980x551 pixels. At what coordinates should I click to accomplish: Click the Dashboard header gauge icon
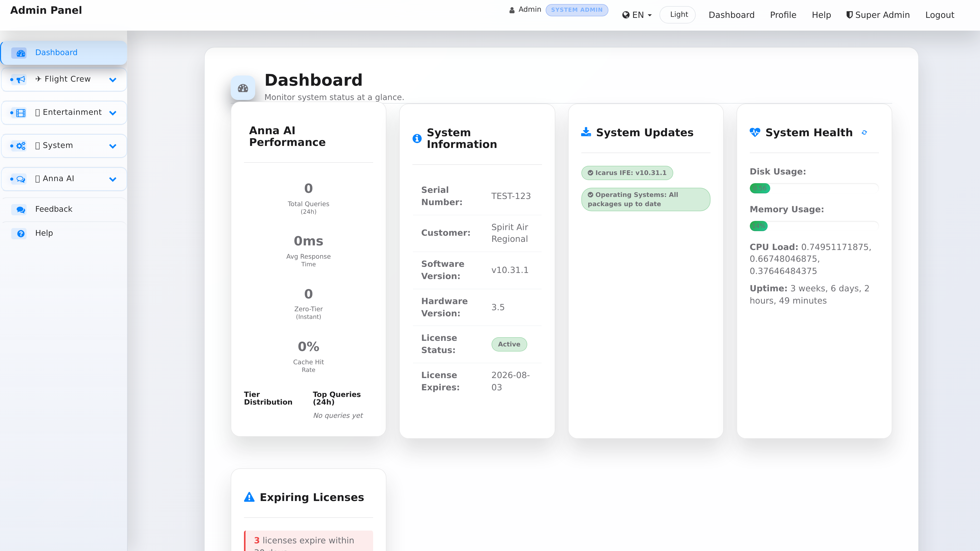coord(243,88)
